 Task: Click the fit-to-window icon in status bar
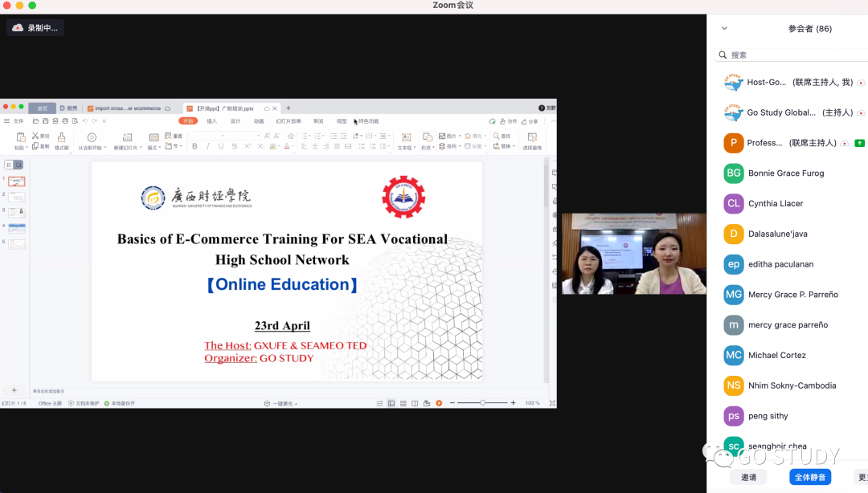[552, 403]
